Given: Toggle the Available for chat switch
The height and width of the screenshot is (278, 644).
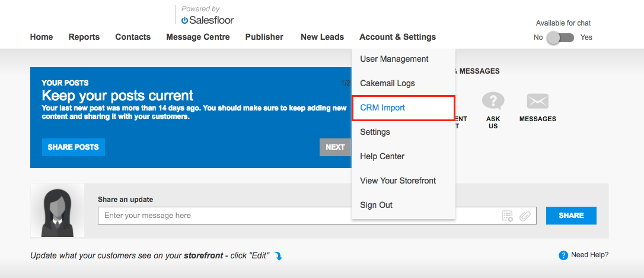Looking at the screenshot, I should [560, 37].
